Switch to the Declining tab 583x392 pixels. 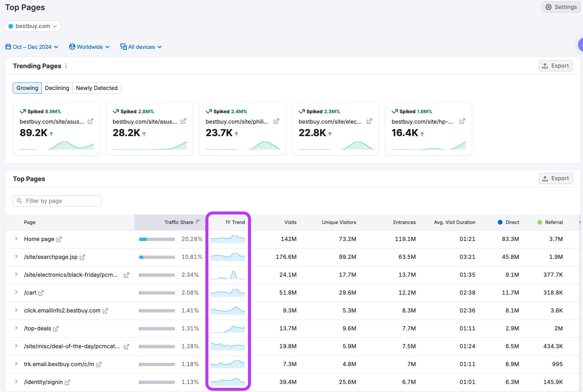pyautogui.click(x=57, y=88)
